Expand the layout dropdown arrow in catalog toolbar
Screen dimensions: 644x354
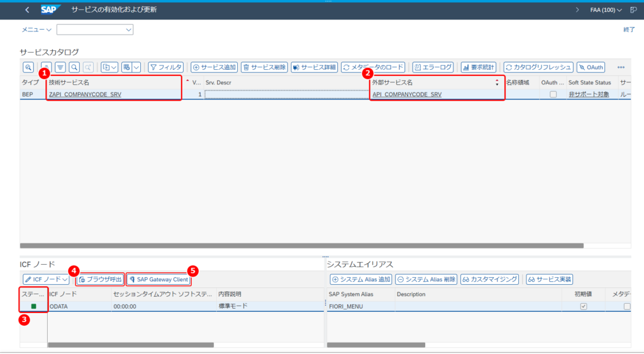136,67
